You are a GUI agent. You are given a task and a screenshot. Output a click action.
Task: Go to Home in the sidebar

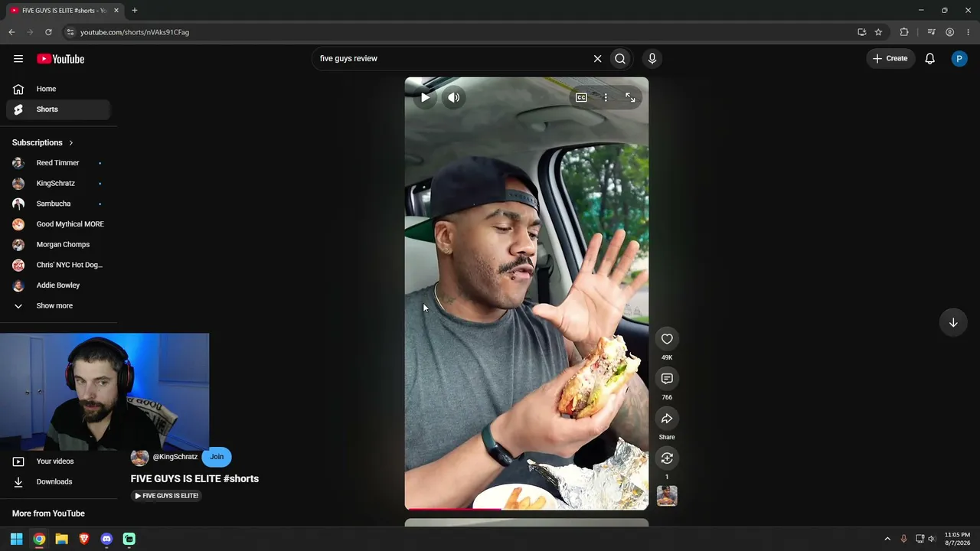pyautogui.click(x=58, y=89)
